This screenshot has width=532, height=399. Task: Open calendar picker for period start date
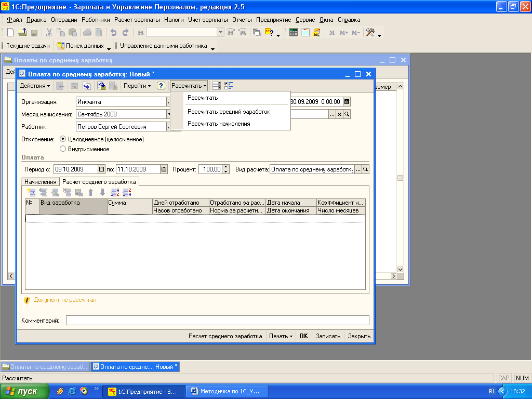101,169
